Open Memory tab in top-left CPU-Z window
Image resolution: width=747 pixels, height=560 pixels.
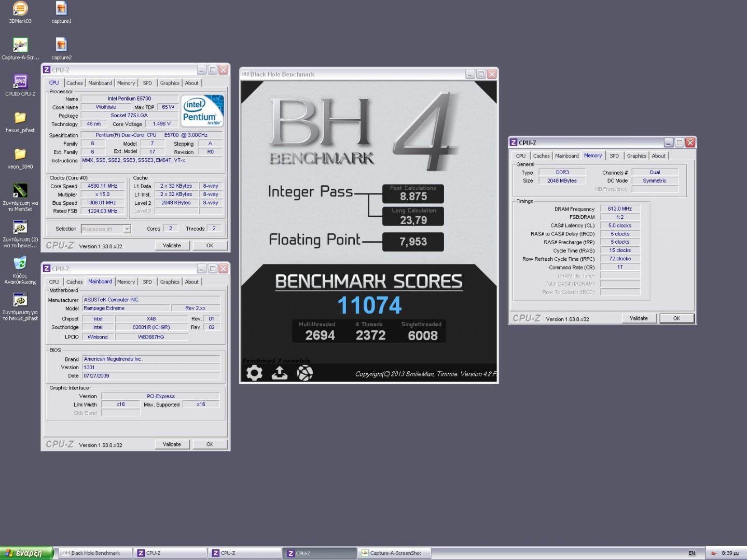(126, 83)
